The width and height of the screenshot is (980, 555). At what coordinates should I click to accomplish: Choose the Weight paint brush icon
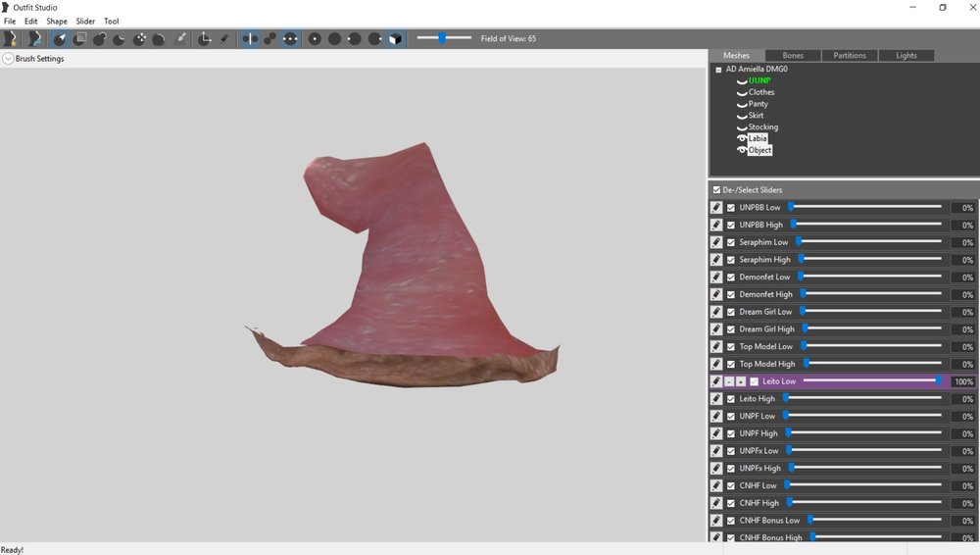pos(180,39)
